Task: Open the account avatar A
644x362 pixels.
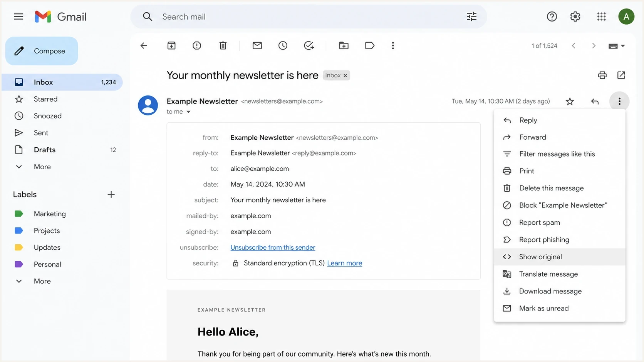Action: pos(626,17)
